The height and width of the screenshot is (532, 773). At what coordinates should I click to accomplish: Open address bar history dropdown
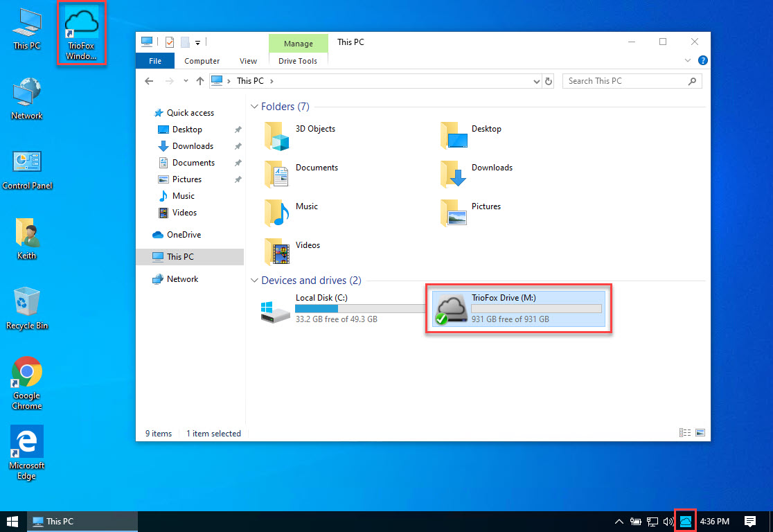[x=536, y=81]
